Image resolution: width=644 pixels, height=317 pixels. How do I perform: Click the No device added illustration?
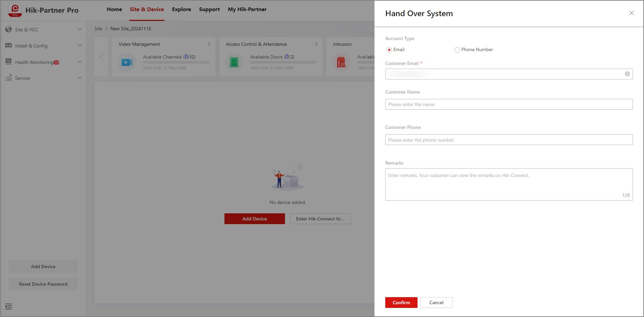pos(288,177)
